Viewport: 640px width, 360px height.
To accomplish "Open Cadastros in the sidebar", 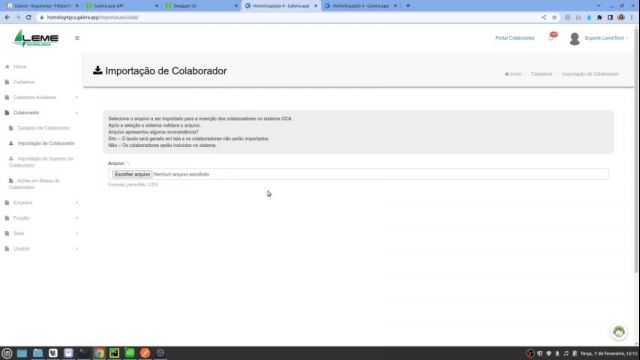I will tap(24, 82).
